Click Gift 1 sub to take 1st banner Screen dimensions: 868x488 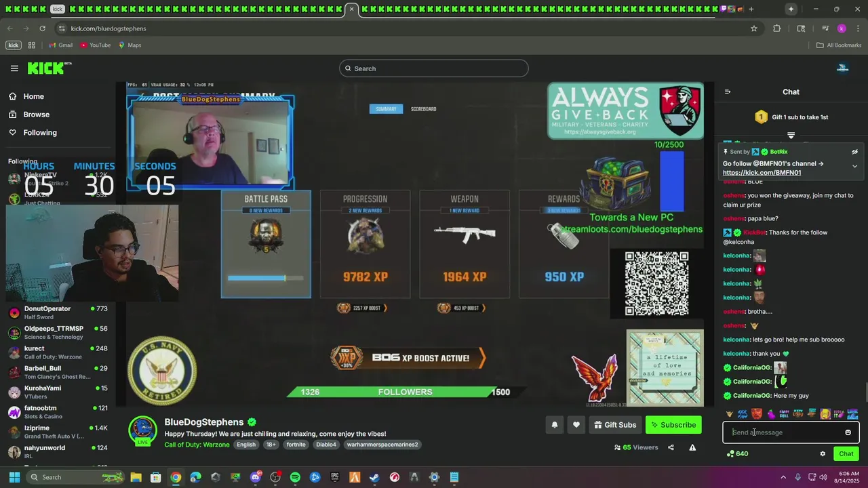coord(791,117)
